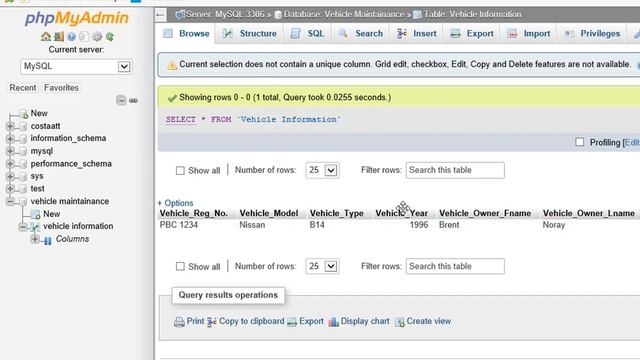Click the server icon in breadcrumb
The height and width of the screenshot is (360, 640).
[x=180, y=15]
